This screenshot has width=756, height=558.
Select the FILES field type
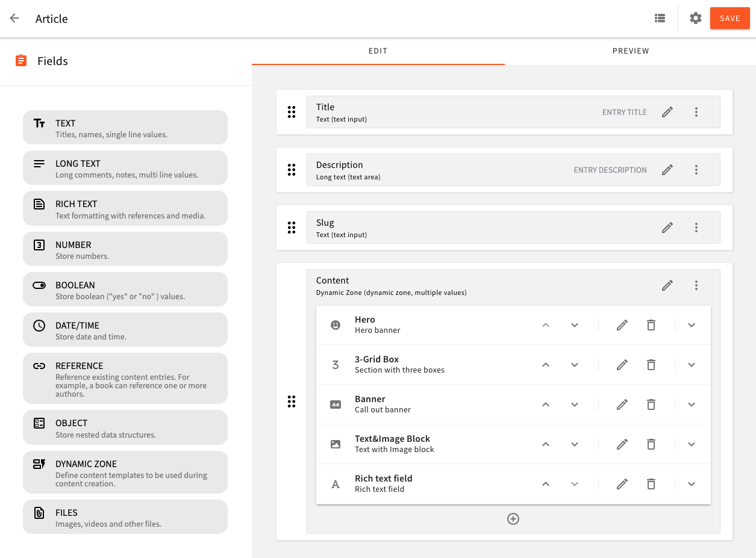(125, 516)
